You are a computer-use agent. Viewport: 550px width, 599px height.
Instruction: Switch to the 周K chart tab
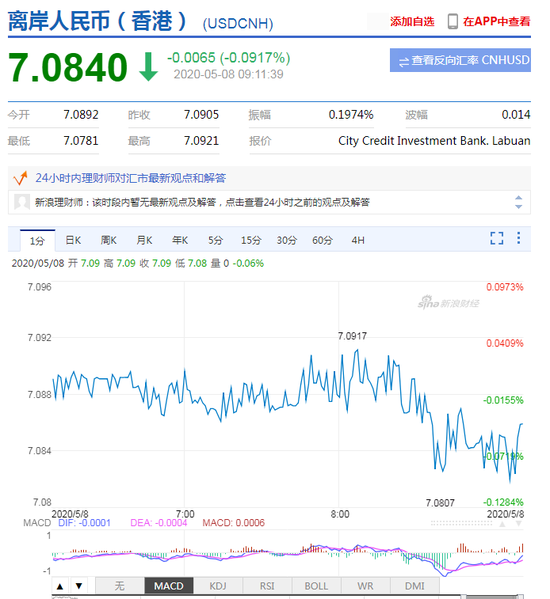108,240
